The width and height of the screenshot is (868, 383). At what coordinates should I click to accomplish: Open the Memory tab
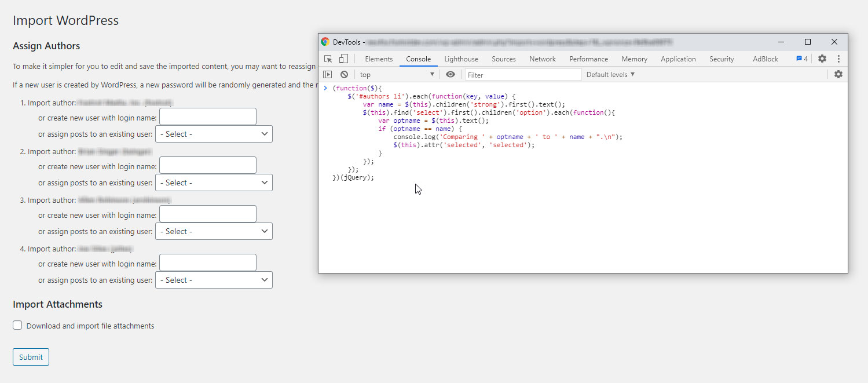635,59
